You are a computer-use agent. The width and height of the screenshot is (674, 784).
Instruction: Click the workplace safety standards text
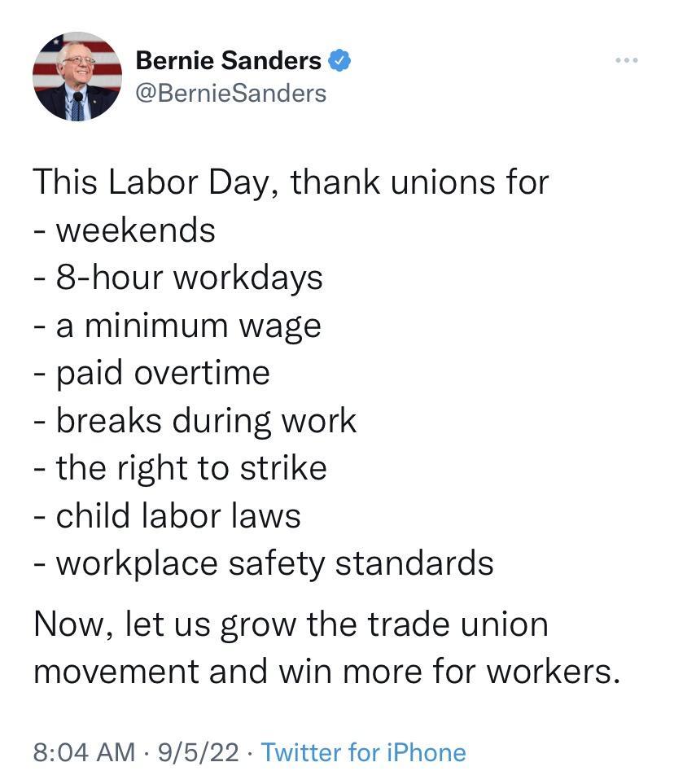coord(263,562)
